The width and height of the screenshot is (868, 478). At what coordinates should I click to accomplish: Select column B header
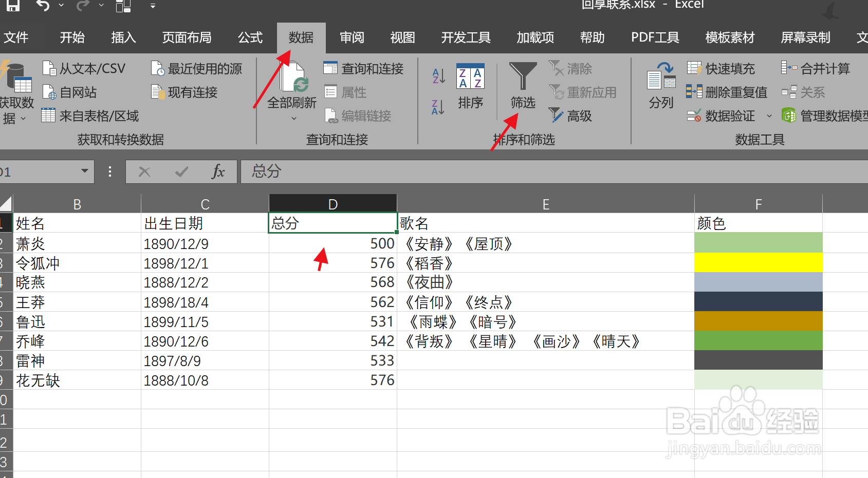coord(77,204)
